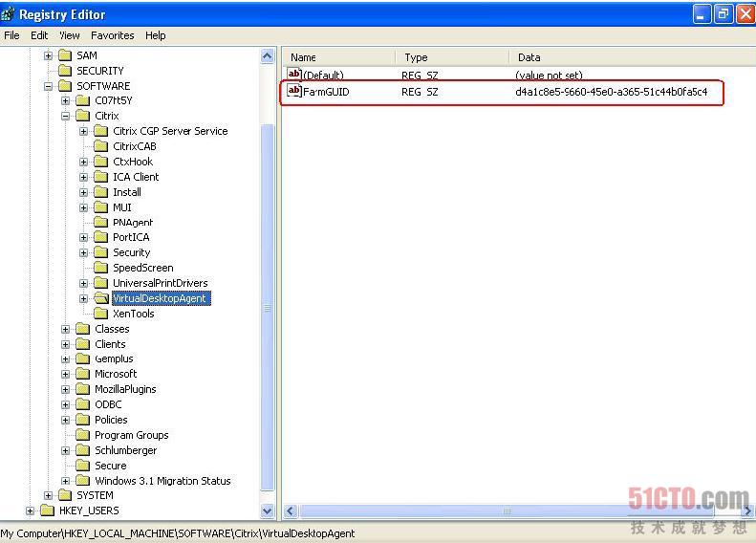Restore down the Registry Editor window
Screen dimensions: 756x543
[x=724, y=14]
